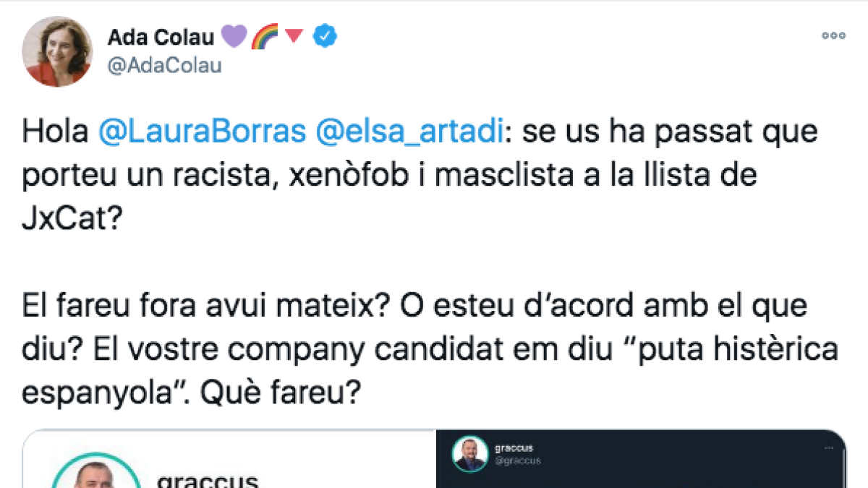Click the rainbow emoji beside Ada Colau's name
This screenshot has width=868, height=488.
pos(265,35)
